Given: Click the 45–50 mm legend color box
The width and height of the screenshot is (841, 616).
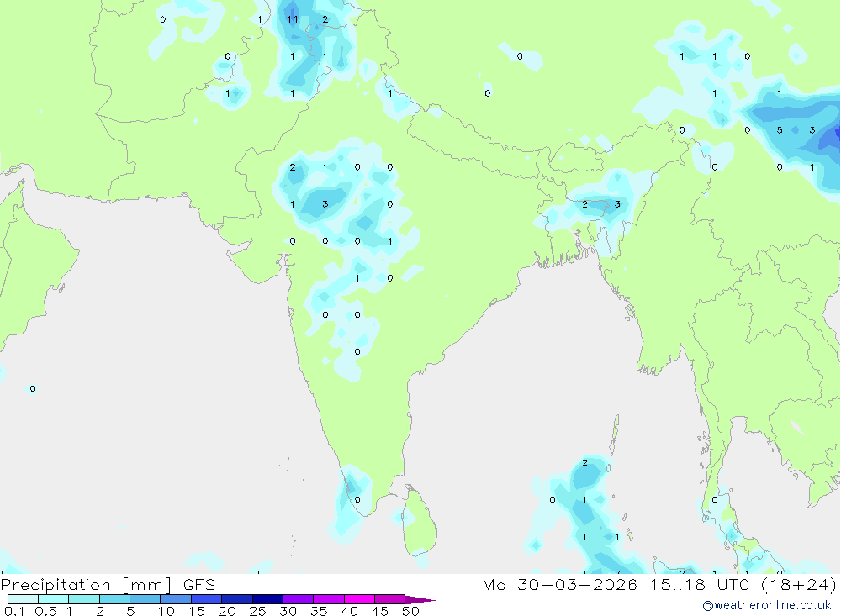Looking at the screenshot, I should tap(390, 599).
